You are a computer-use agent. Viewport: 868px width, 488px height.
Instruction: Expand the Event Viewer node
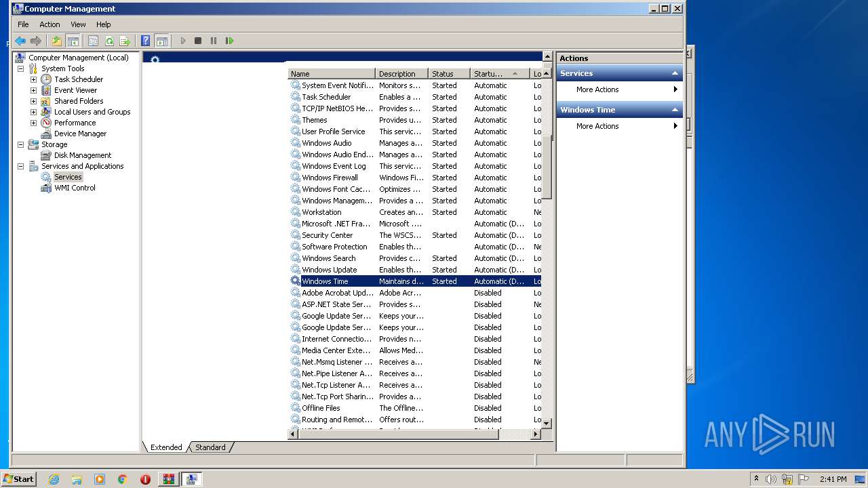33,90
